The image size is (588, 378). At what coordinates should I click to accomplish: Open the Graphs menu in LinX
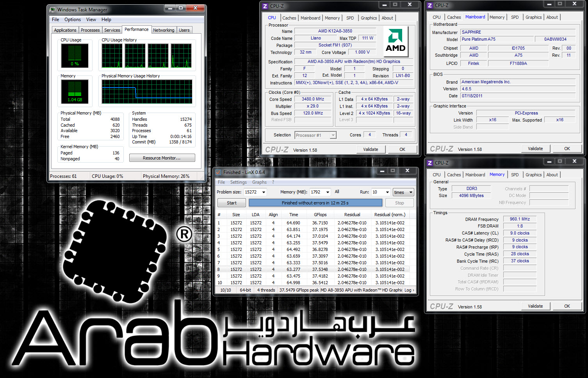(x=259, y=182)
